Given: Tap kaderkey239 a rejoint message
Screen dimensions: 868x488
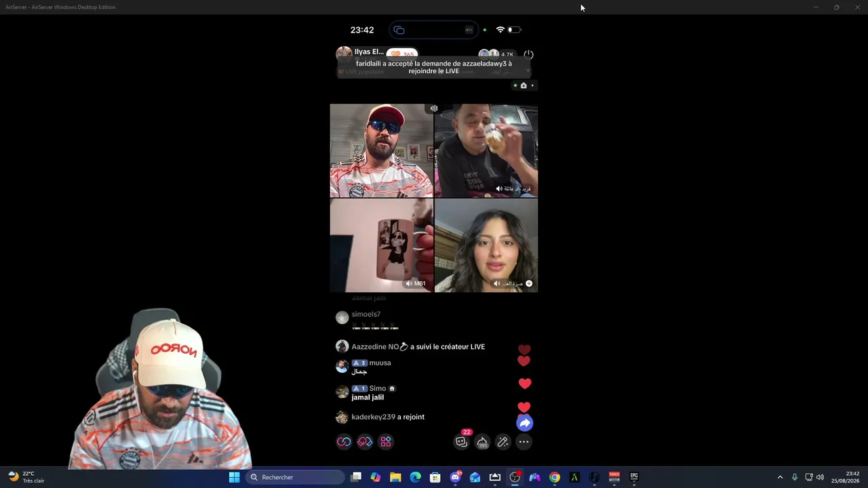Looking at the screenshot, I should coord(388,417).
